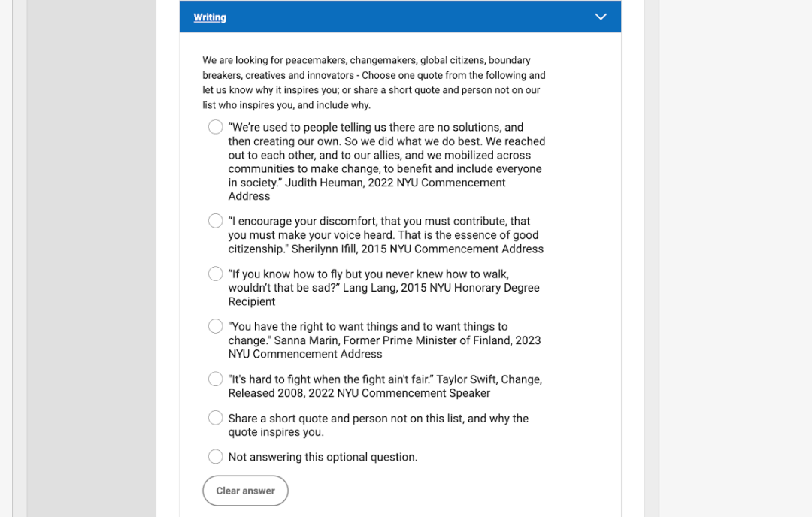Click the 'You have the right to want things' text
Viewport: 812px width, 517px height.
384,340
